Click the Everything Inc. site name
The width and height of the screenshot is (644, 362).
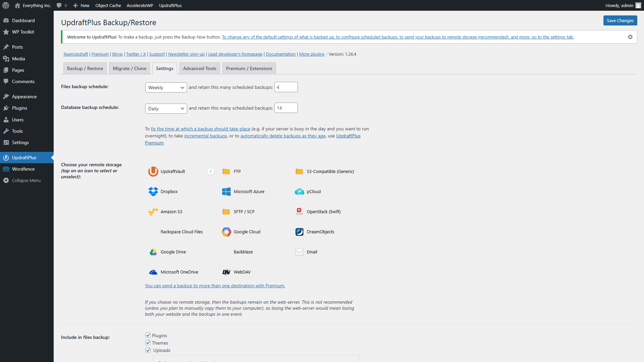coord(33,5)
